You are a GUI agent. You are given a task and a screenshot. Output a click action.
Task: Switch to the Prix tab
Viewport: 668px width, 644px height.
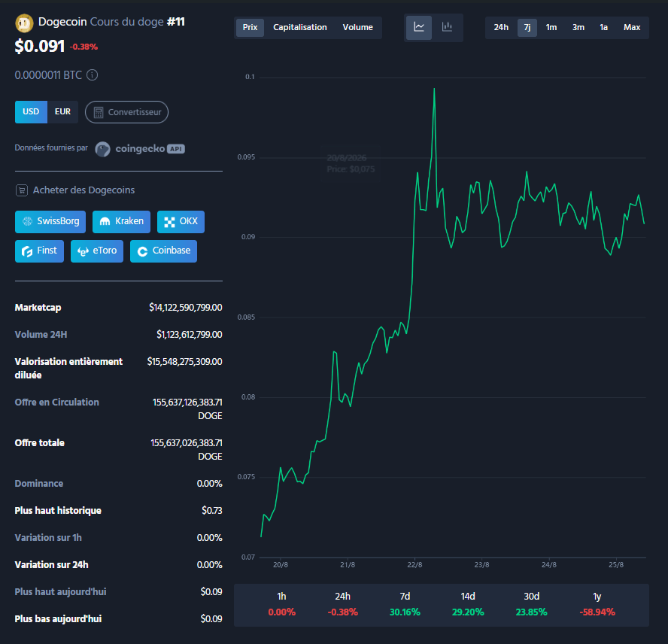(250, 27)
